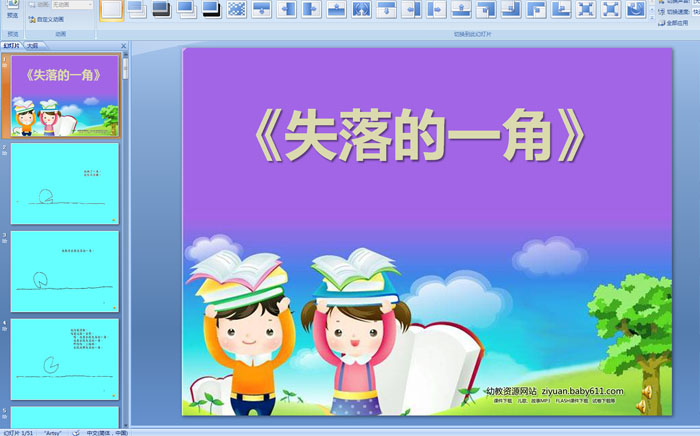The width and height of the screenshot is (700, 436).
Task: Apply the Fade Smoothly transition
Action: tap(137, 9)
